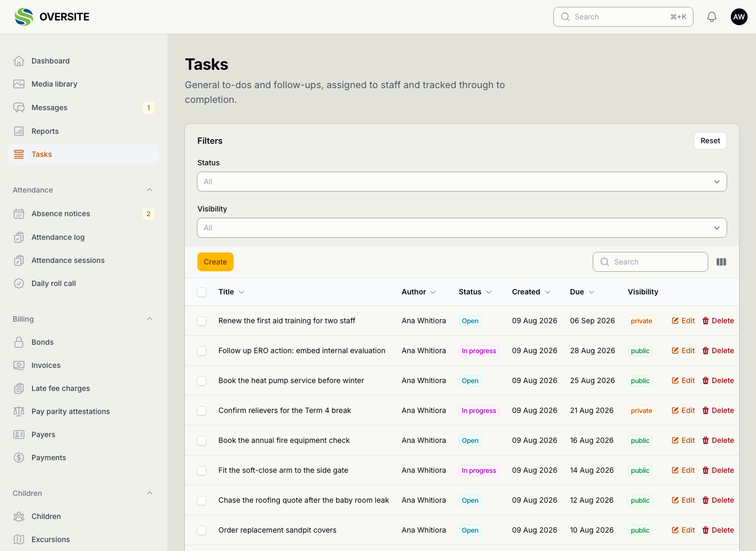Click the Dashboard home icon
756x551 pixels.
[x=19, y=61]
